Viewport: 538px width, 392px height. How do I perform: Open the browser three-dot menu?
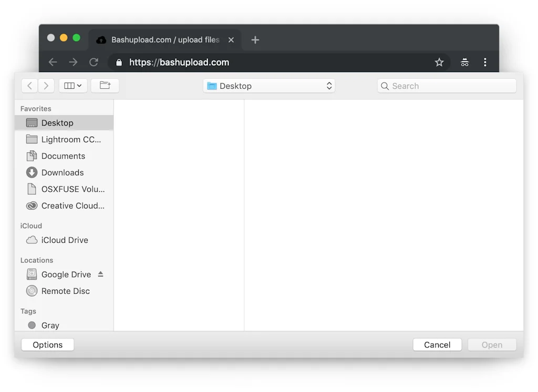pyautogui.click(x=485, y=62)
